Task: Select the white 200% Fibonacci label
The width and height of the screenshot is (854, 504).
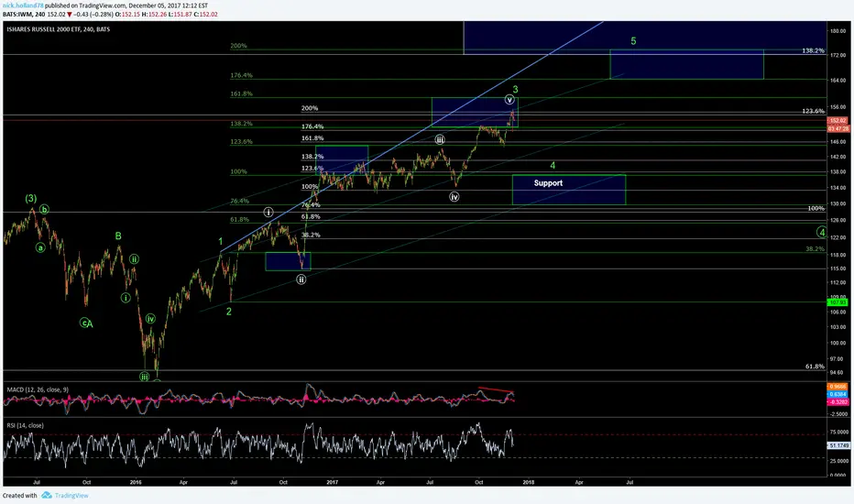Action: click(x=310, y=108)
